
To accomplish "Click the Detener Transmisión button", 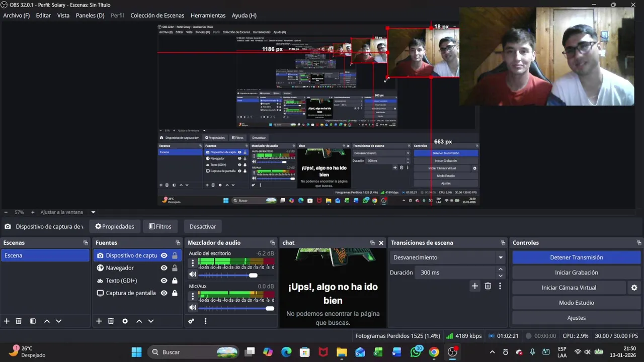I will tap(576, 257).
